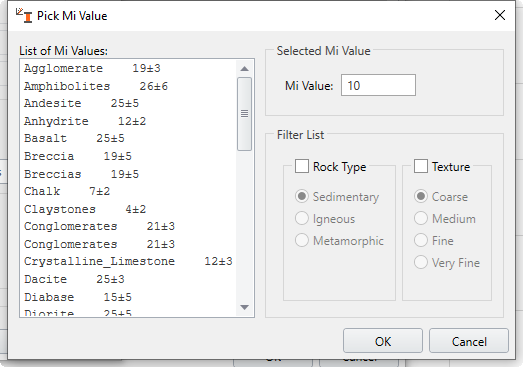Enable the Rock Type filter checkbox

pos(302,166)
